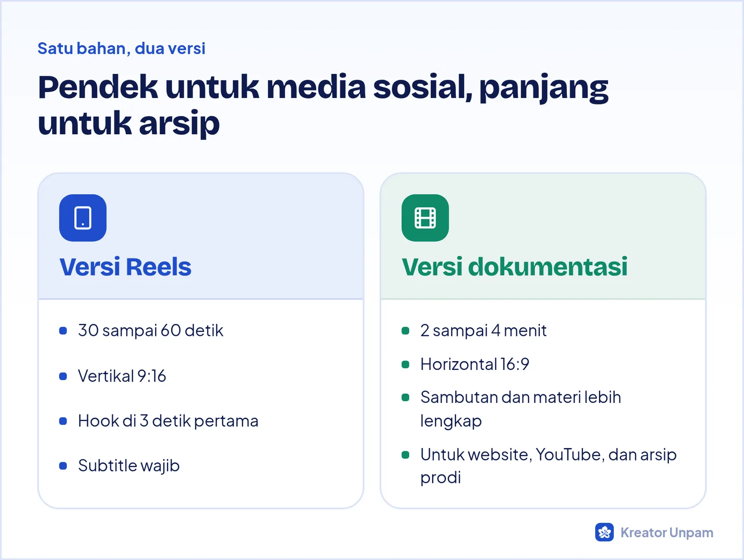Click the 'Subtitle wajib' bullet item
The width and height of the screenshot is (744, 560).
click(129, 466)
